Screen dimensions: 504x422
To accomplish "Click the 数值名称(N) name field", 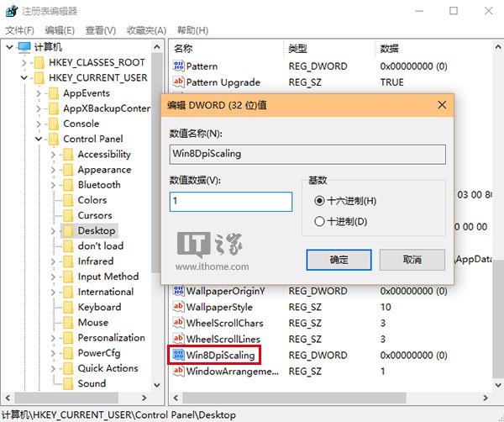I will coord(307,155).
